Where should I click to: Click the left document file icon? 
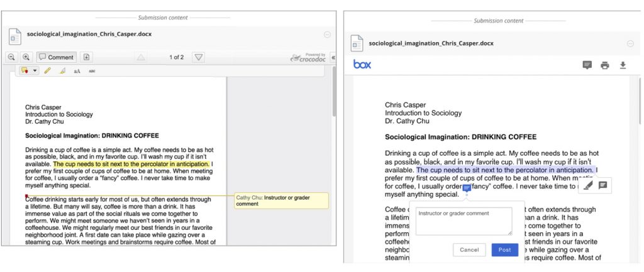click(15, 36)
